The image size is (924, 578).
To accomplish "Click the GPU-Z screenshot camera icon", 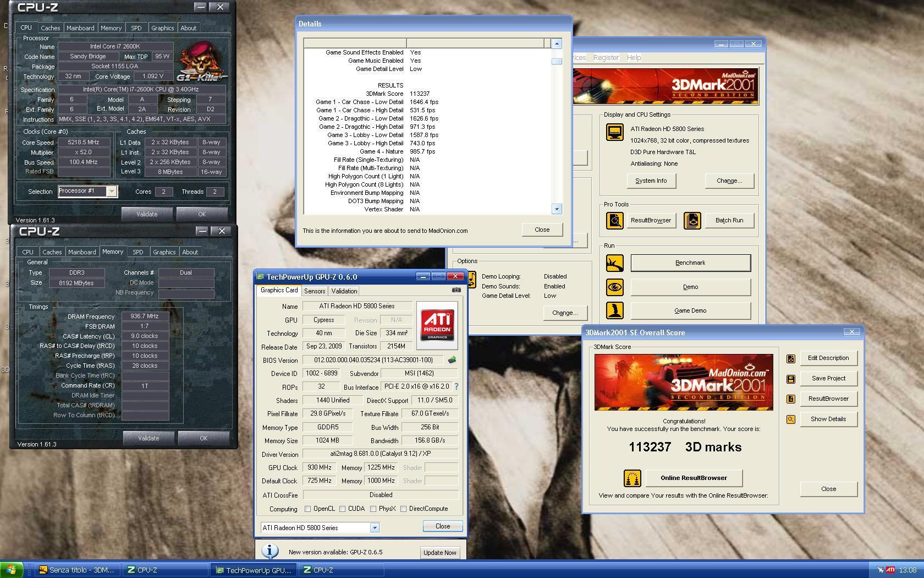I will click(x=456, y=290).
